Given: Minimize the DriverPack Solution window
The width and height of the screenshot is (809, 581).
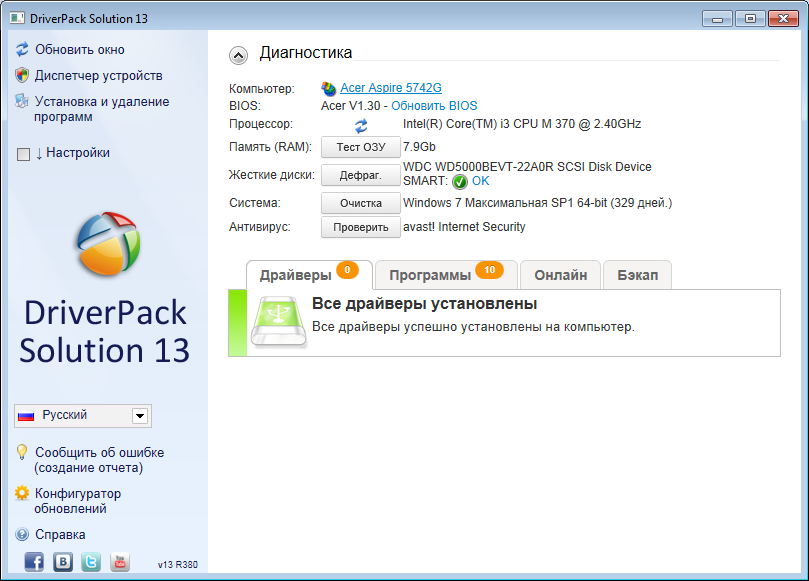Looking at the screenshot, I should pos(717,19).
